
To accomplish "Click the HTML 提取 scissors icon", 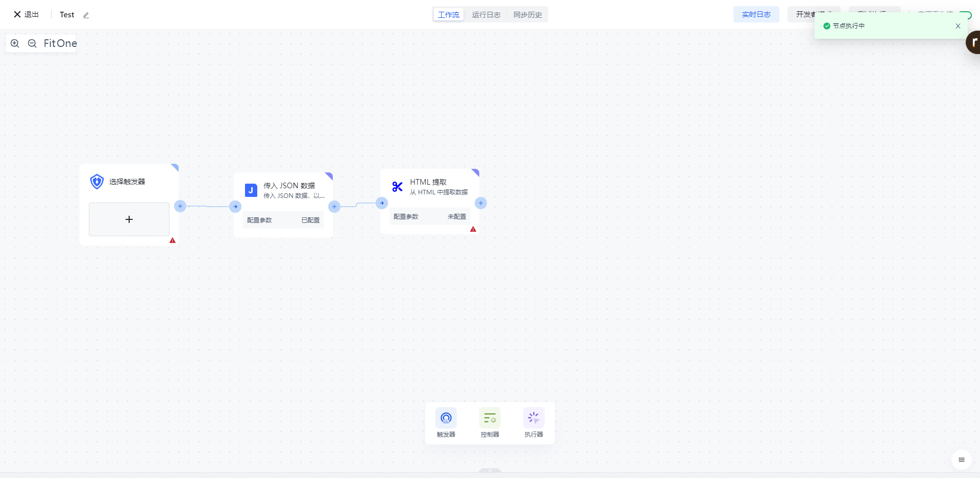I will 398,187.
